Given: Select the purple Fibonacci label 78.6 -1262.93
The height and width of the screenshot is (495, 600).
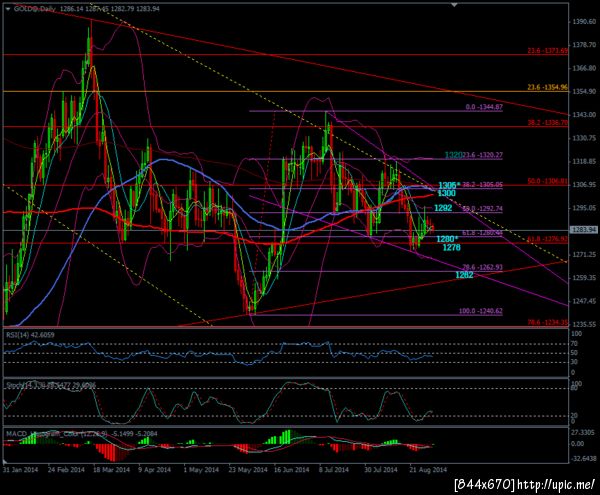Looking at the screenshot, I should point(482,267).
